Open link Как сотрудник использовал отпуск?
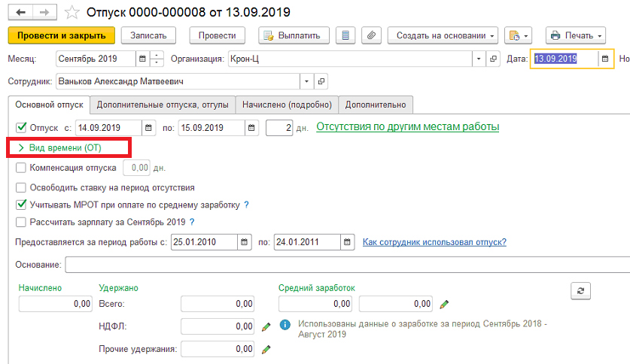The image size is (630, 364). (434, 242)
